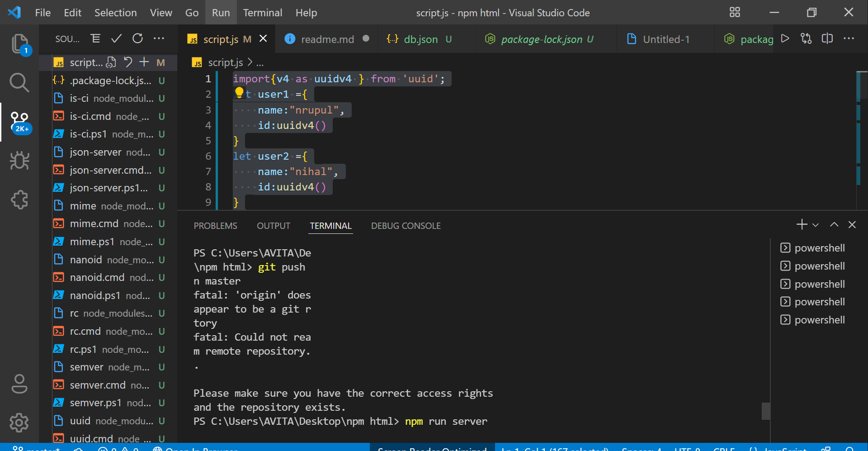Open source control more actions menu
The width and height of the screenshot is (868, 451).
[x=159, y=38]
